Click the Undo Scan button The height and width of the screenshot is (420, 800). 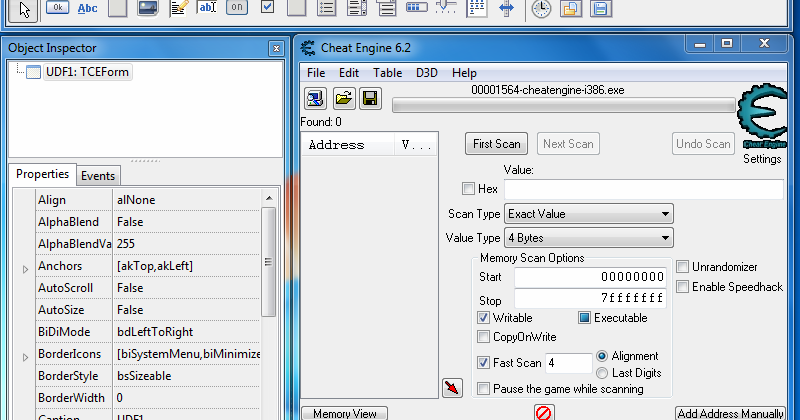pos(703,144)
